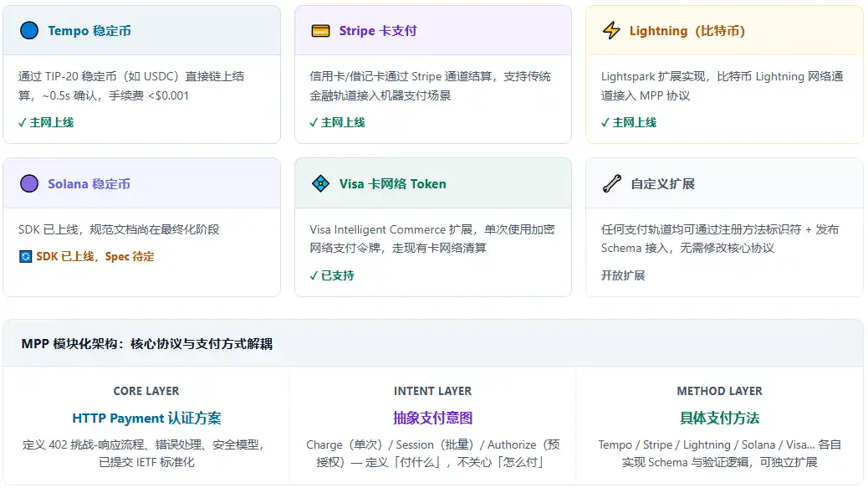868x488 pixels.
Task: Click the MPP 模块化架构 section header
Action: pyautogui.click(x=146, y=344)
